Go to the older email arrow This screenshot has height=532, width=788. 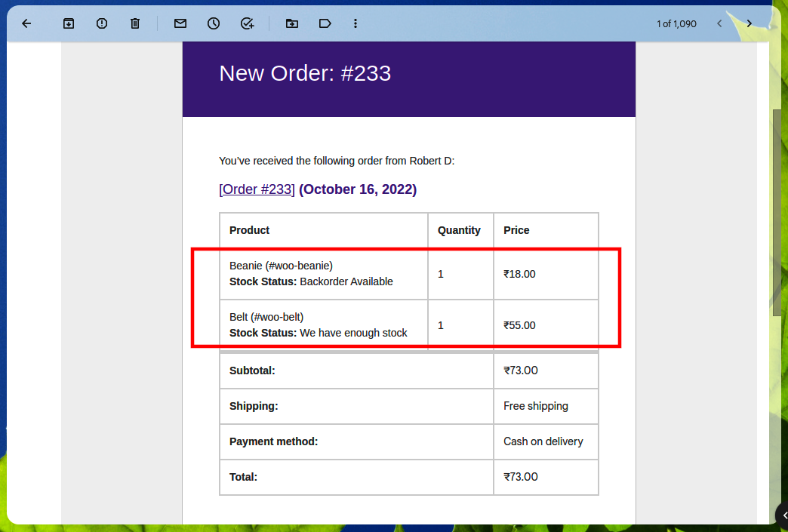pyautogui.click(x=750, y=23)
